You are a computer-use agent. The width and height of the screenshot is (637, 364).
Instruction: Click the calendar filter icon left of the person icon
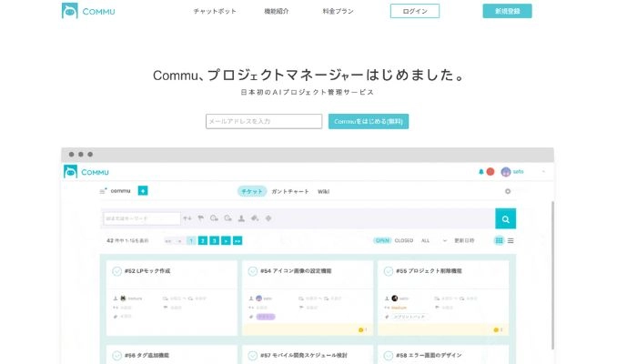coord(227,218)
